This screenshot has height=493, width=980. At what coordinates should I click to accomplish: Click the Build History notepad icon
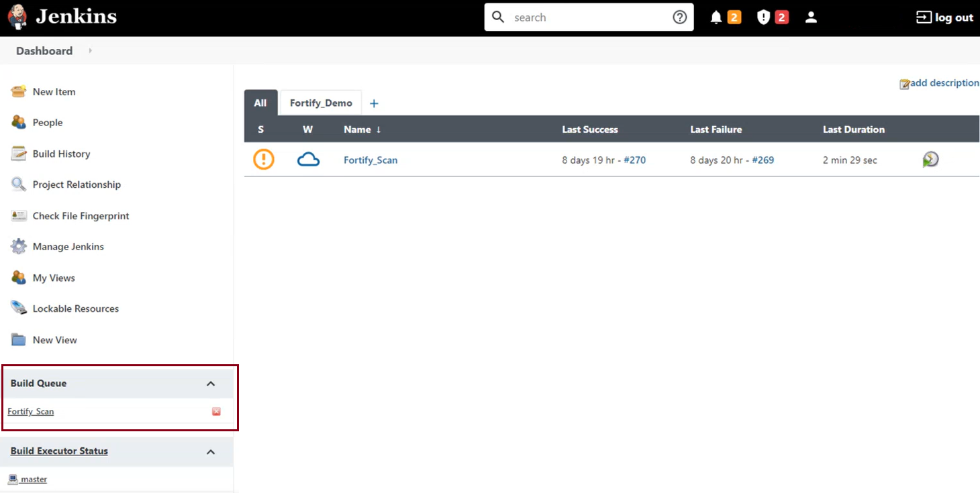[x=19, y=154]
